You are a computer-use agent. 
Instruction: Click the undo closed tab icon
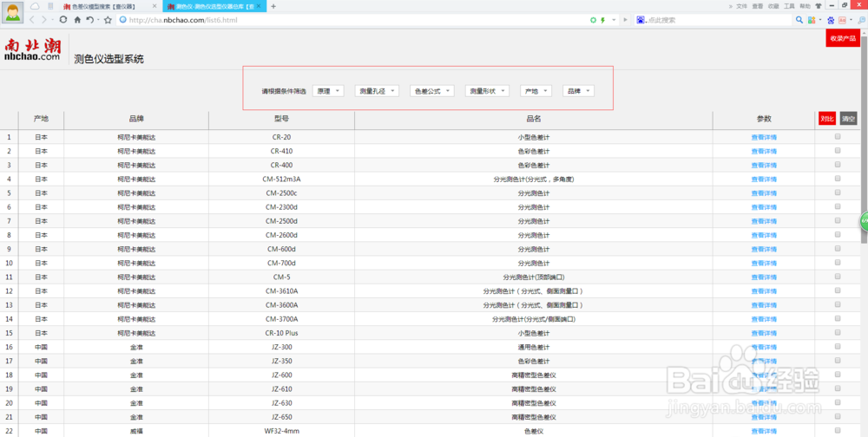point(89,19)
